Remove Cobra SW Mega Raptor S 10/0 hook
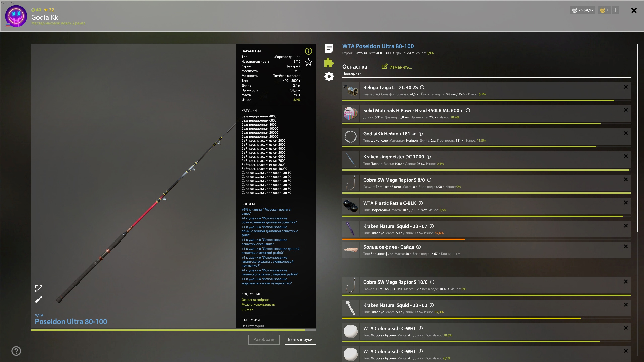 point(626,281)
